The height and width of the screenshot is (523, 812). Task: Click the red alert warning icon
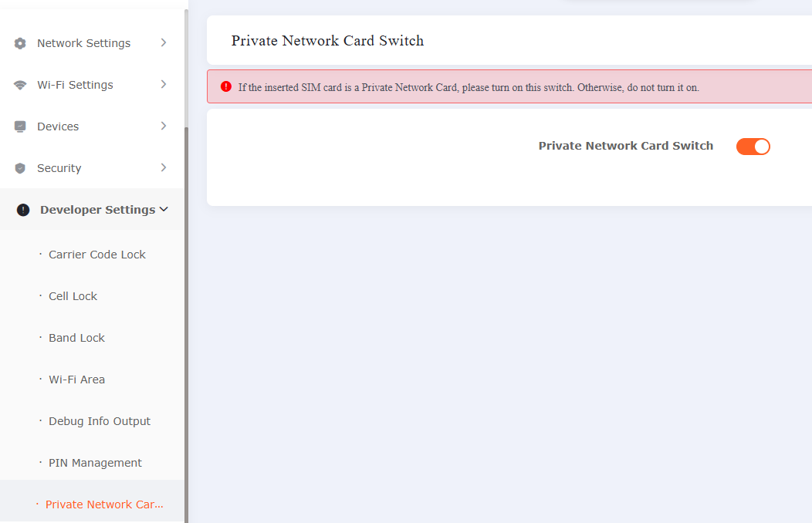click(226, 86)
